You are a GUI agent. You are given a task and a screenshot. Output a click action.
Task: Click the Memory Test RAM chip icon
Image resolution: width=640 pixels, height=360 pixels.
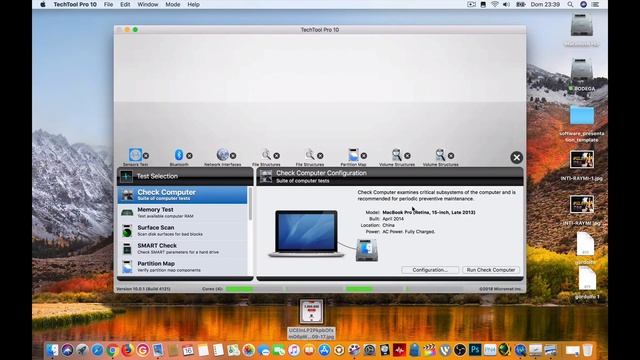pos(127,213)
